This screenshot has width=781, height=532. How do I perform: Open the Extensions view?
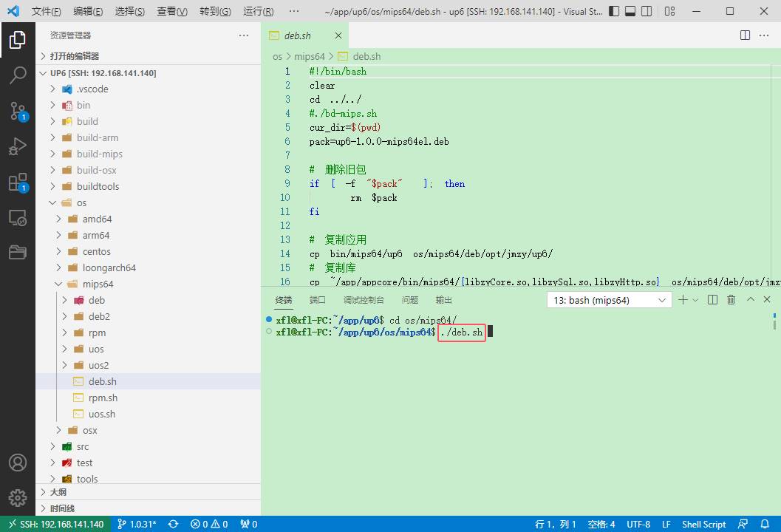pyautogui.click(x=18, y=183)
